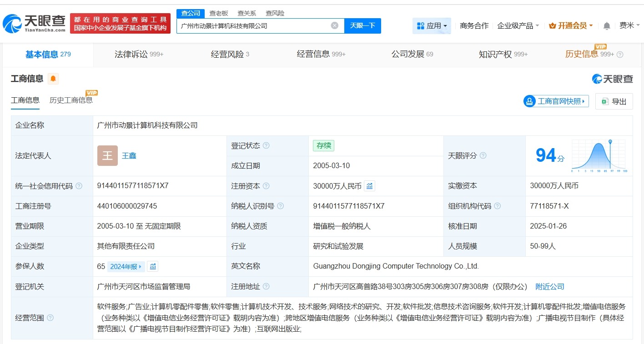
Task: Clear the search box with the X icon
Action: point(335,25)
